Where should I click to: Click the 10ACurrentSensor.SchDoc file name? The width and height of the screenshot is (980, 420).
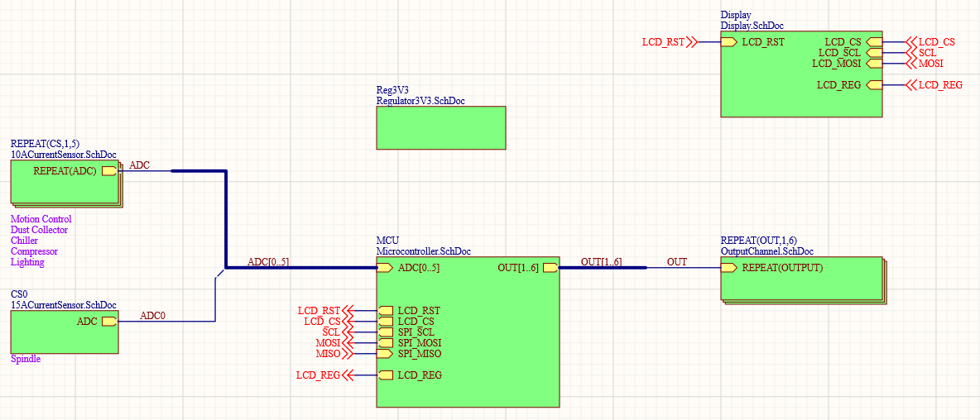(63, 154)
